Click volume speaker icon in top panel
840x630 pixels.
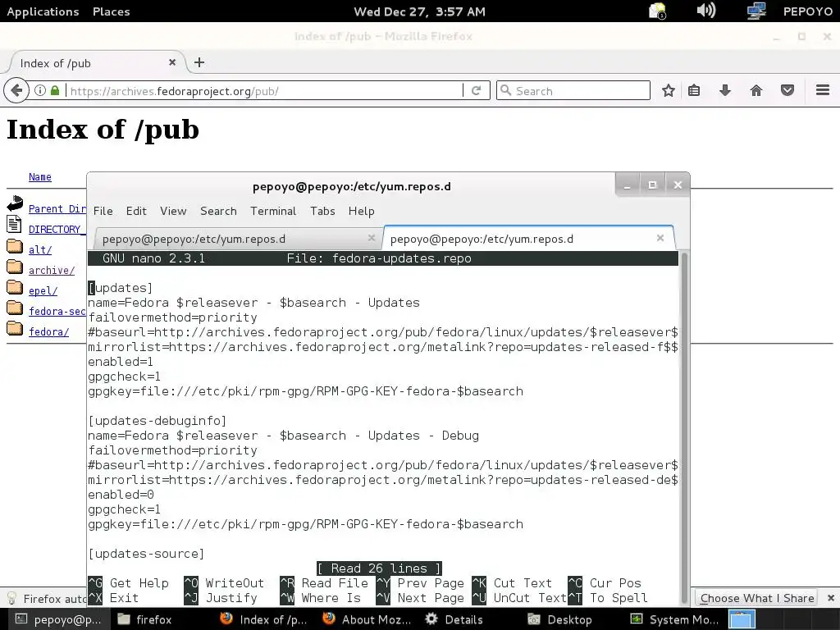[705, 11]
